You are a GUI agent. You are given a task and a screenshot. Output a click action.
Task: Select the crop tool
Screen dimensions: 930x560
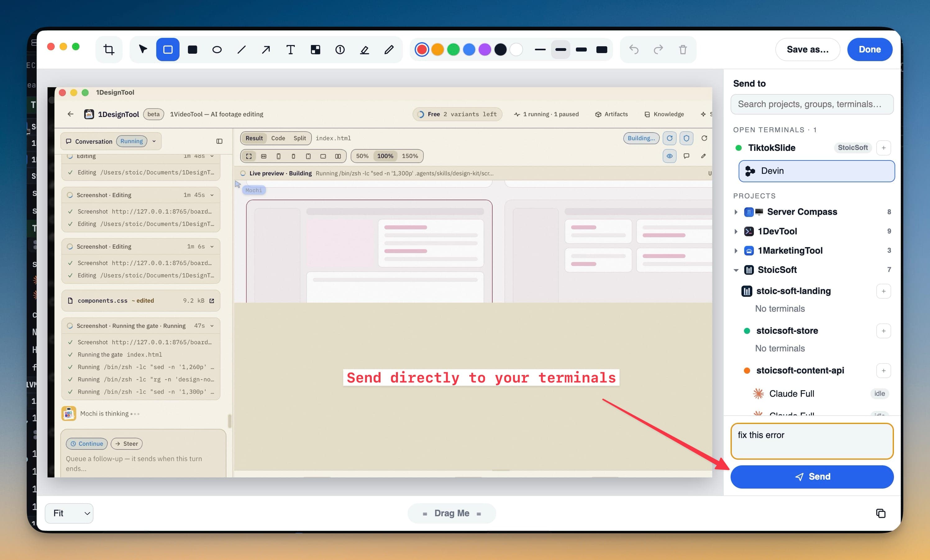109,49
